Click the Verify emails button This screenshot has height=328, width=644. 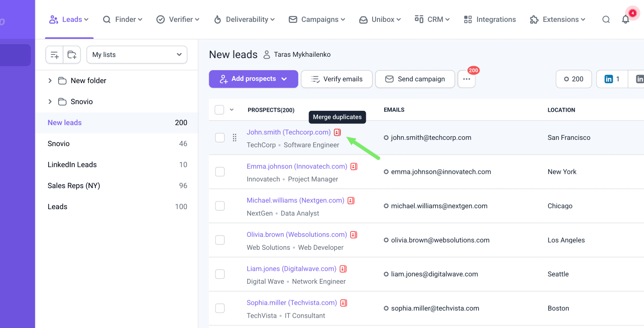(x=336, y=79)
